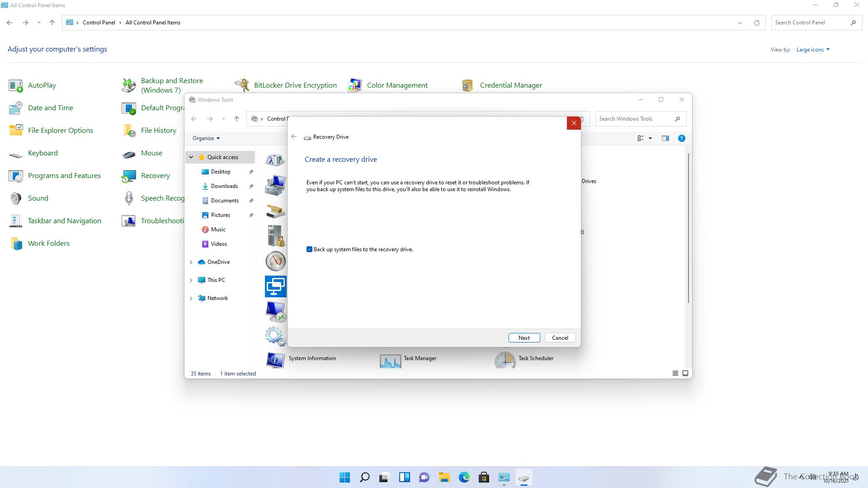This screenshot has width=868, height=488.
Task: Click Control Panel breadcrumb link
Action: (99, 23)
